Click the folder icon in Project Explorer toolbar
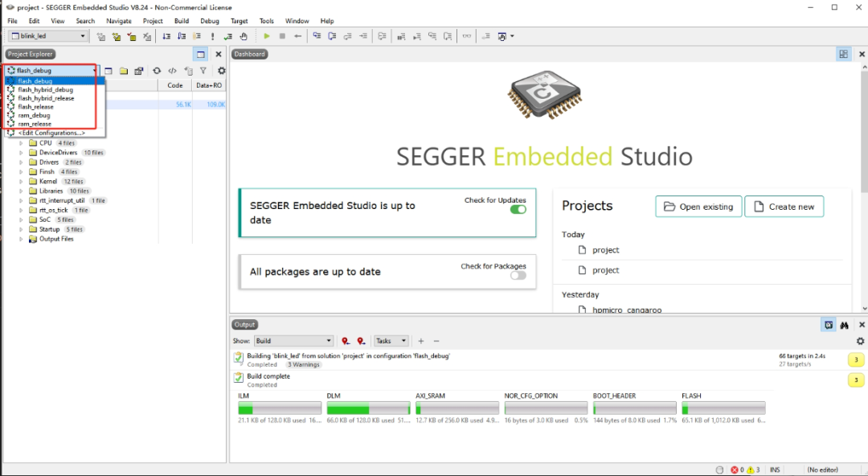868x476 pixels. point(124,71)
